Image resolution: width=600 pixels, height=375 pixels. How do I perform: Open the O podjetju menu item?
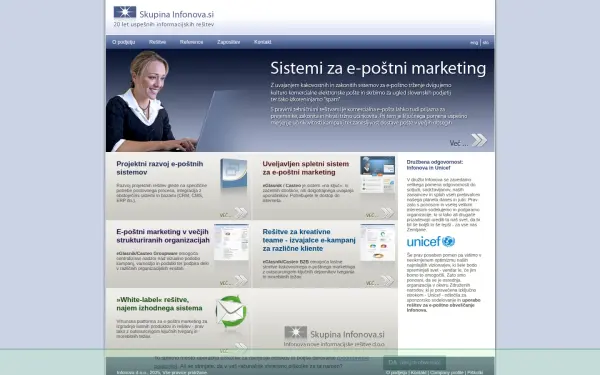(124, 42)
